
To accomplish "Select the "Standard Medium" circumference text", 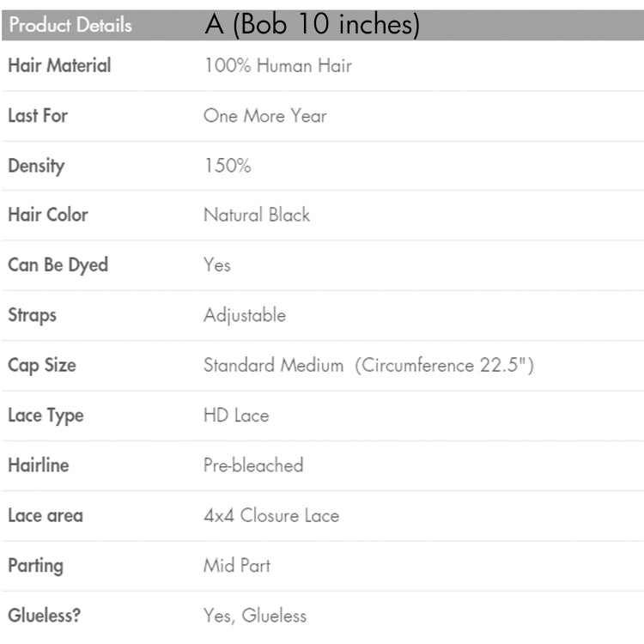I will coord(368,365).
